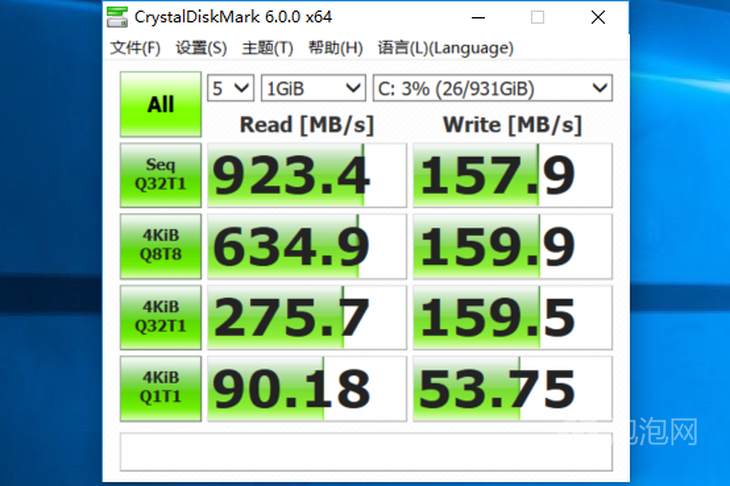Start the 4KiB Q8T8 test

(161, 246)
